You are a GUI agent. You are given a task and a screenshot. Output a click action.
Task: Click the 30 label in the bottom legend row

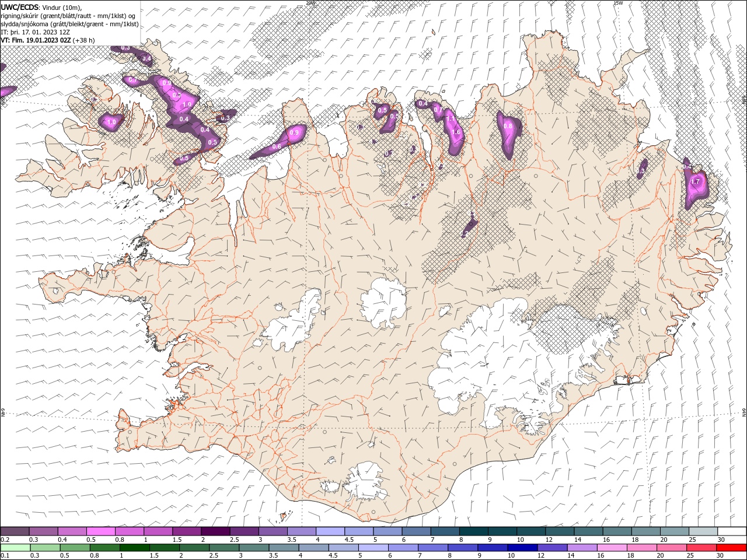(721, 556)
